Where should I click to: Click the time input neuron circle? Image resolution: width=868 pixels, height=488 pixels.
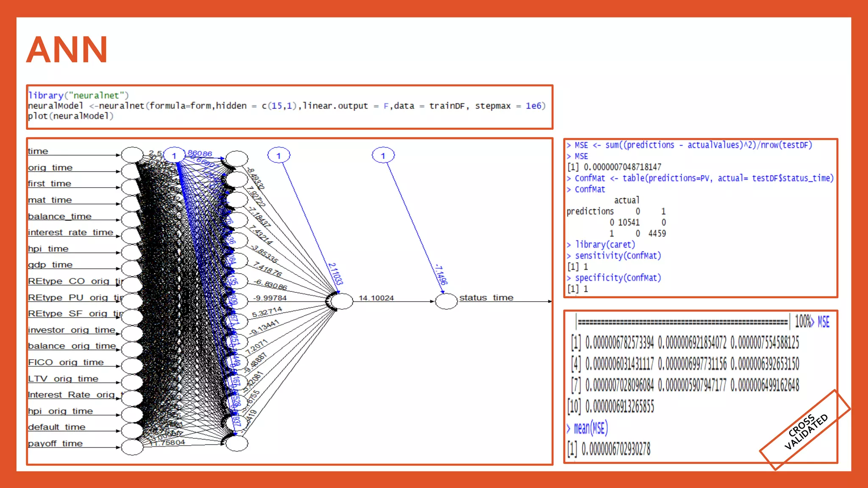pos(132,155)
